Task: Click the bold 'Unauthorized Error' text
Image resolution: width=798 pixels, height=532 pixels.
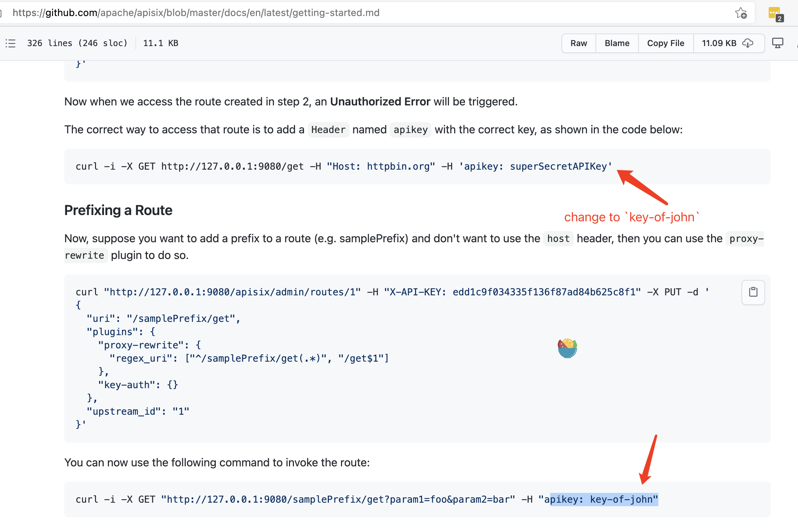Action: click(380, 102)
